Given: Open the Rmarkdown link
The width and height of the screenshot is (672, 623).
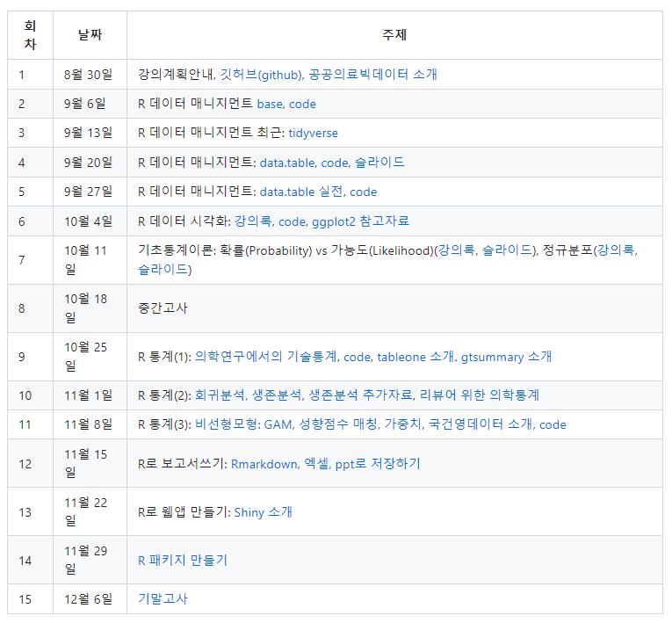Looking at the screenshot, I should click(264, 464).
